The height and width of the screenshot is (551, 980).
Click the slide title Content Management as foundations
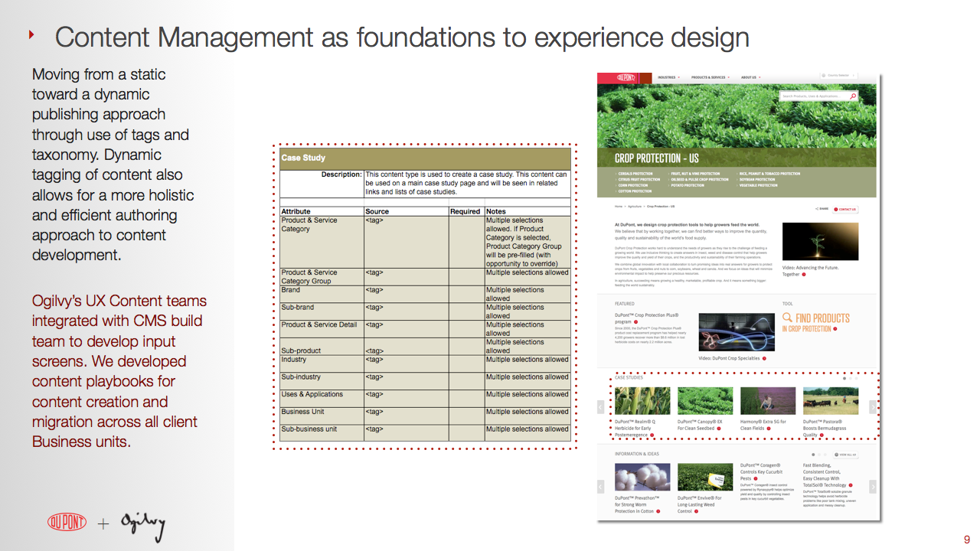(402, 37)
